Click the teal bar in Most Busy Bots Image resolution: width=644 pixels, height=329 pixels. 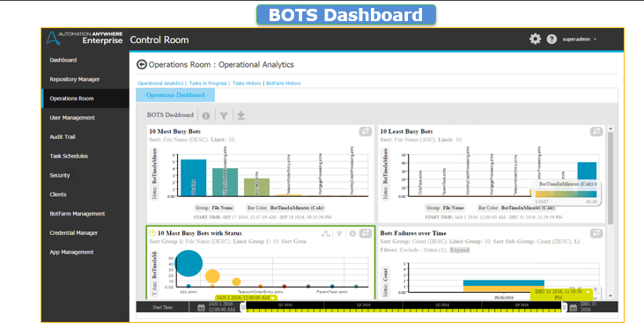[x=225, y=182]
